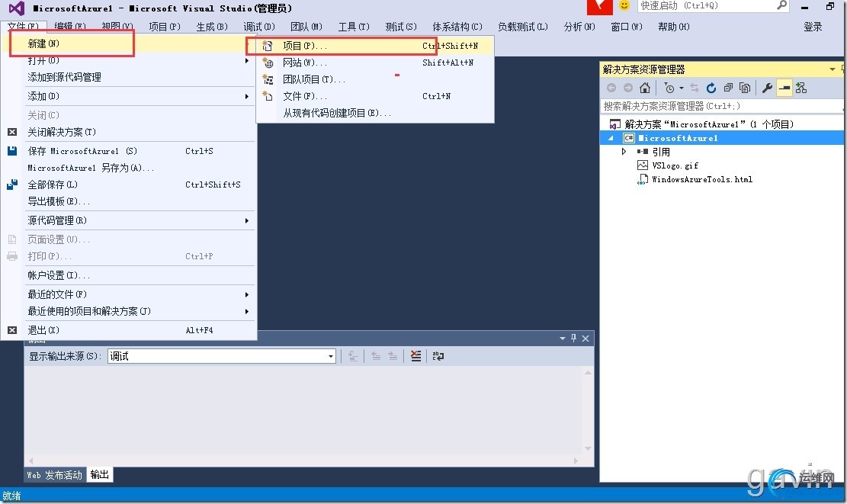
Task: Click the Pending Changes Filter clock icon
Action: tap(669, 88)
